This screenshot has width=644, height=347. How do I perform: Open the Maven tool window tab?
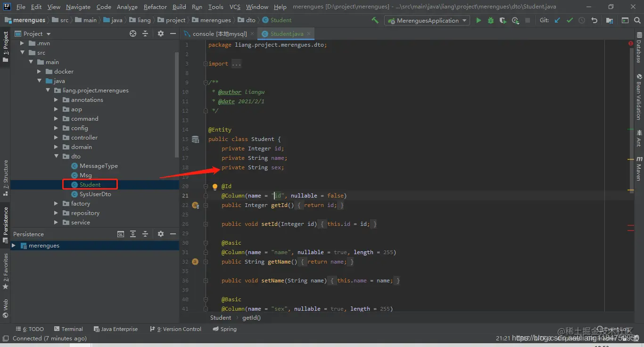tap(639, 169)
